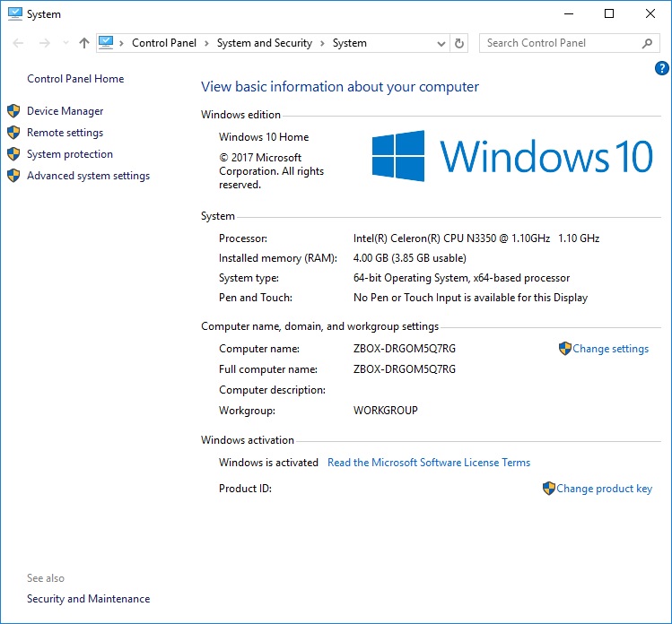Screen dimensions: 672x624
Task: Click shield icon beside Remote settings
Action: tap(13, 133)
